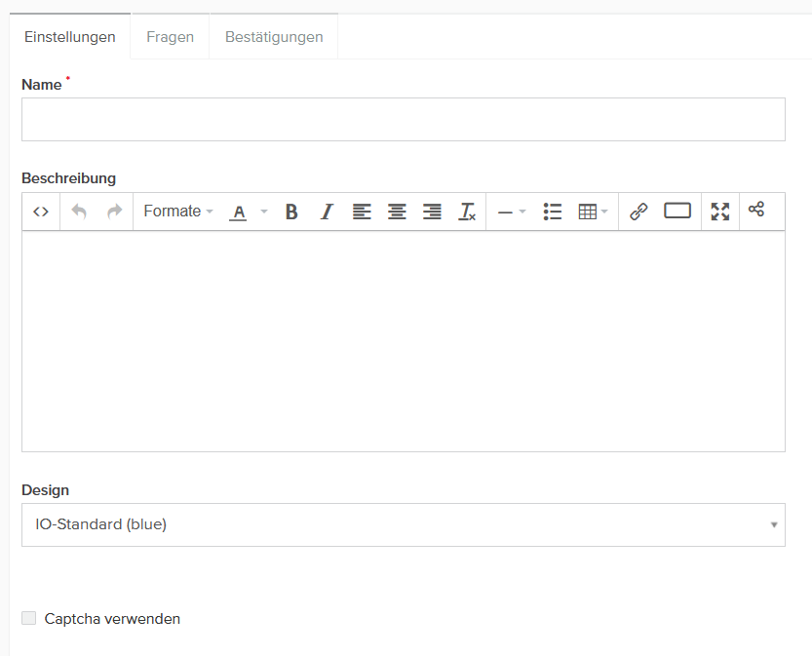The height and width of the screenshot is (656, 812).
Task: Open the table insert dropdown
Action: coord(593,212)
